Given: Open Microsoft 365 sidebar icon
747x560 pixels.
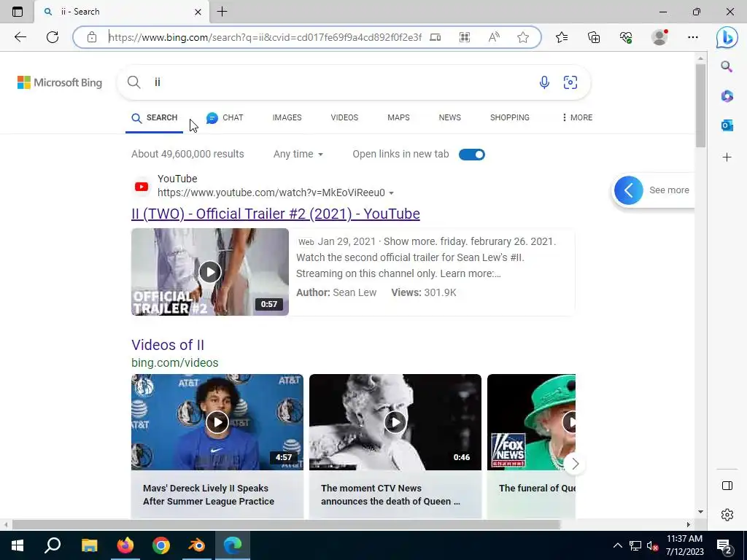Looking at the screenshot, I should tap(727, 96).
